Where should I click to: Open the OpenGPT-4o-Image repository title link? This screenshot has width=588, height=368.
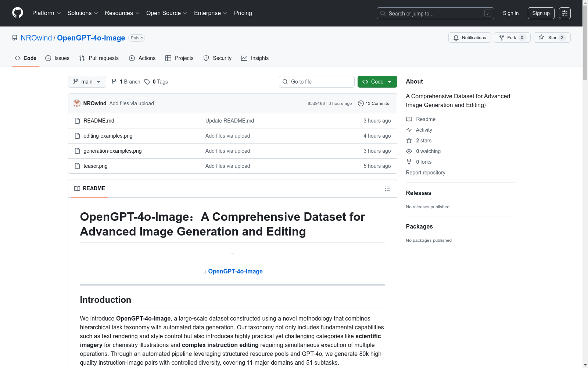click(91, 38)
